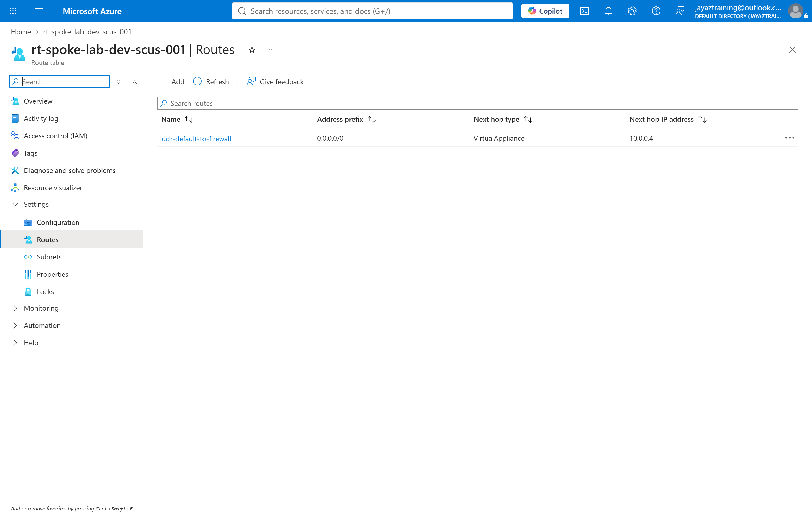Viewport: 812px width, 514px height.
Task: Go to Home breadcrumb
Action: tap(21, 32)
